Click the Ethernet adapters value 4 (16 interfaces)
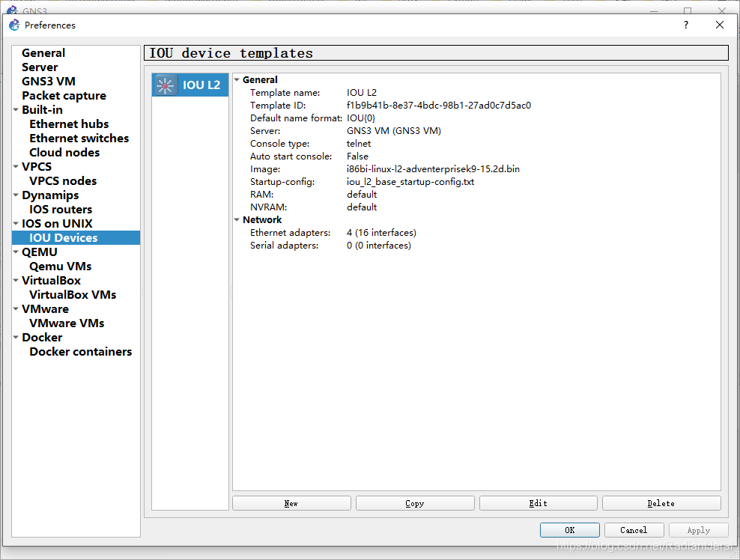The image size is (740, 560). point(381,233)
